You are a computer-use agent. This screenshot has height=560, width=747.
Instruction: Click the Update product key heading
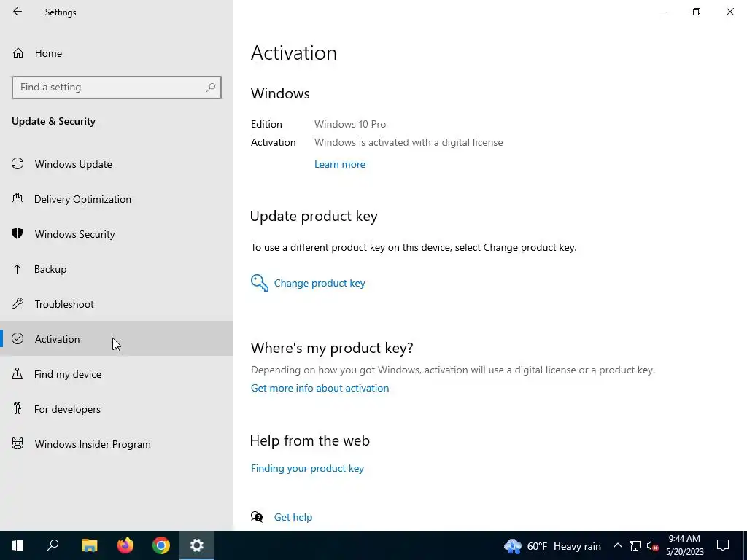(x=314, y=216)
